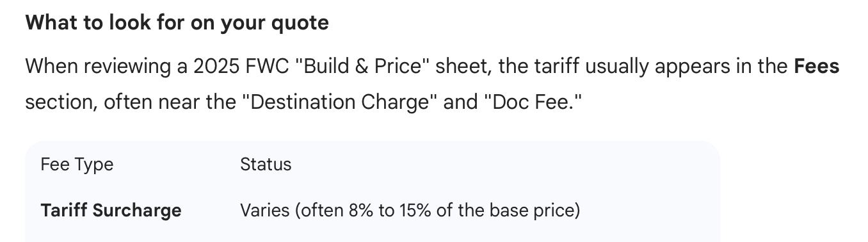Click the "section, often near the" text
868x242 pixels.
point(131,102)
